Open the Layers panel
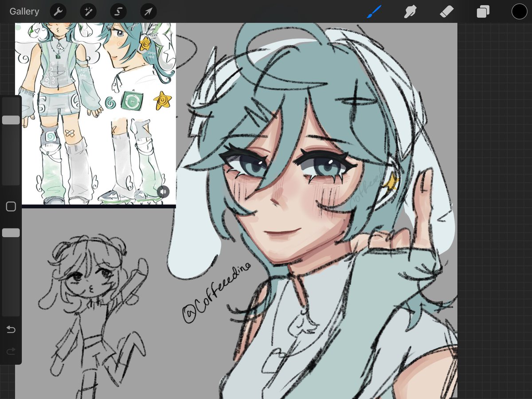The height and width of the screenshot is (399, 532). tap(483, 12)
